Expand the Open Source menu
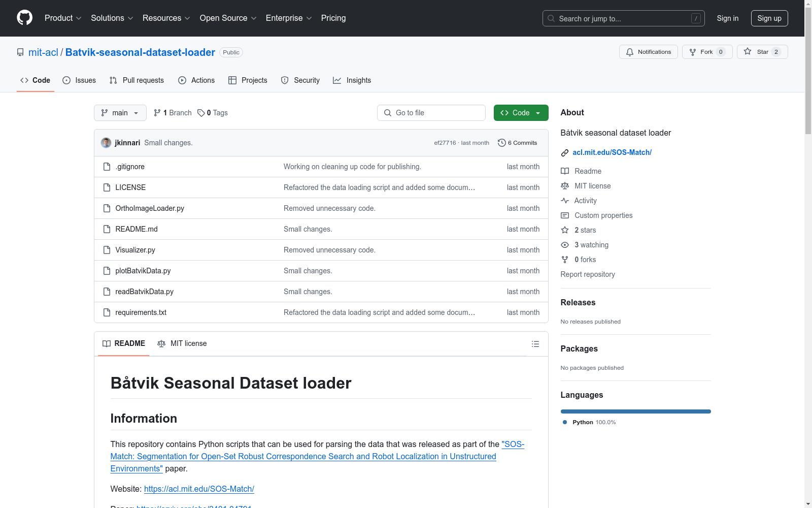The width and height of the screenshot is (812, 508). tap(228, 18)
